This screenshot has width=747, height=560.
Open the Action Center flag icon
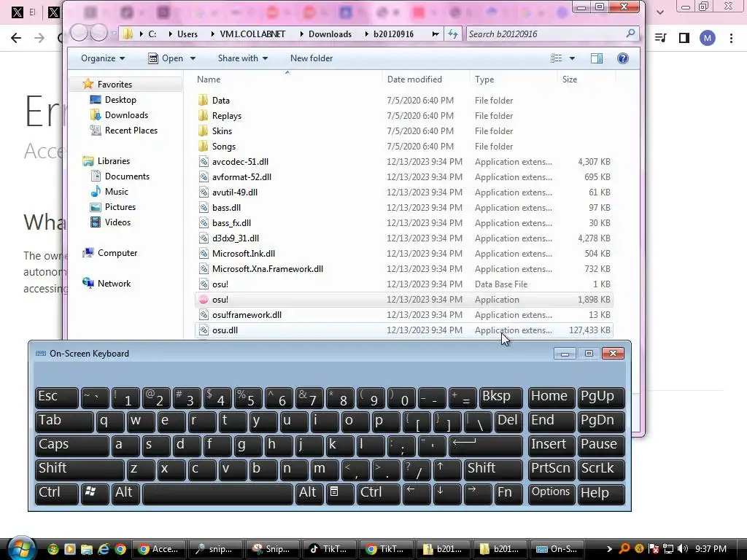(654, 549)
